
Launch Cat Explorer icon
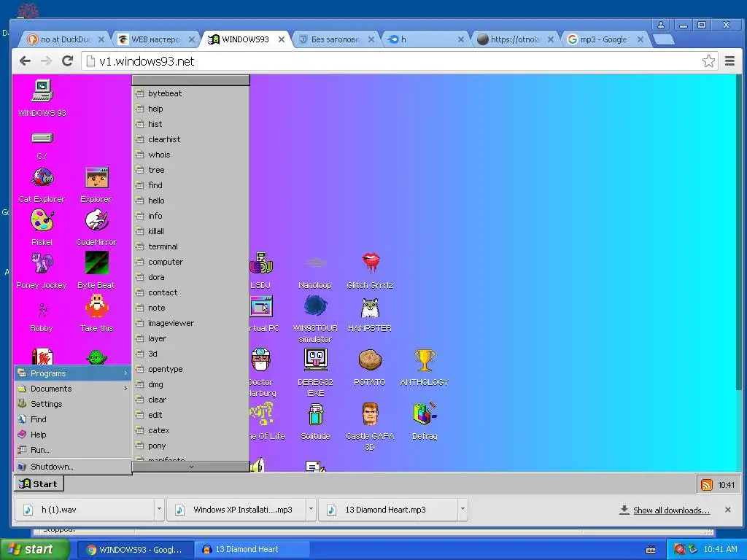[42, 178]
